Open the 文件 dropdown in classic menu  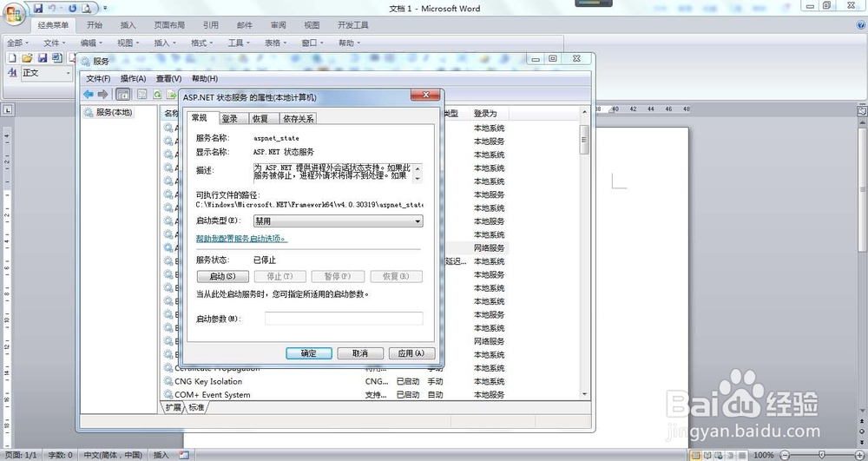click(54, 43)
